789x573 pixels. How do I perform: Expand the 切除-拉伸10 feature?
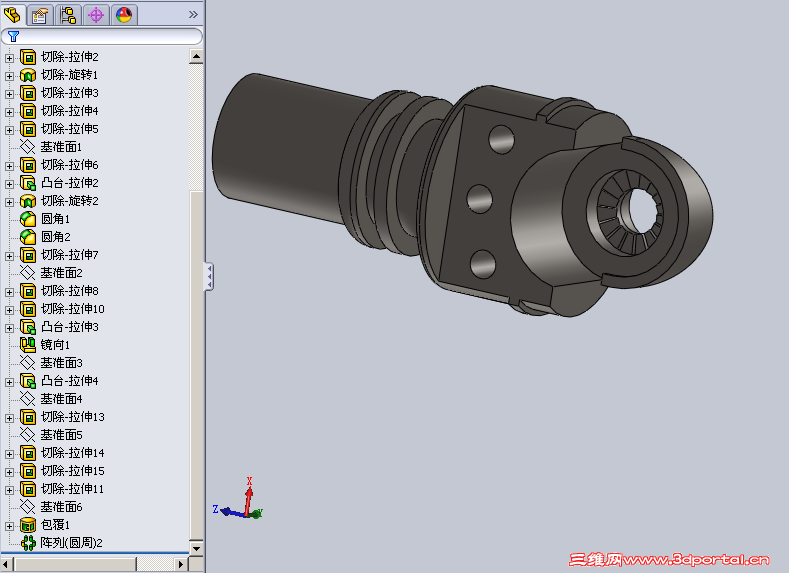(x=9, y=310)
